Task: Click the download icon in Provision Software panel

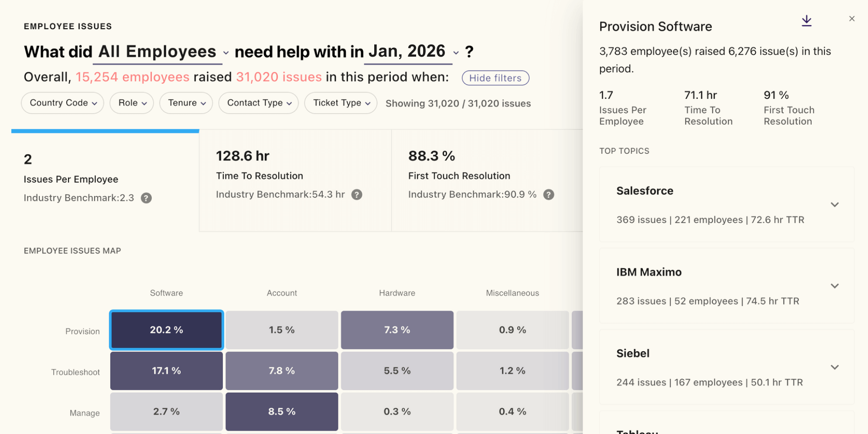Action: [806, 20]
